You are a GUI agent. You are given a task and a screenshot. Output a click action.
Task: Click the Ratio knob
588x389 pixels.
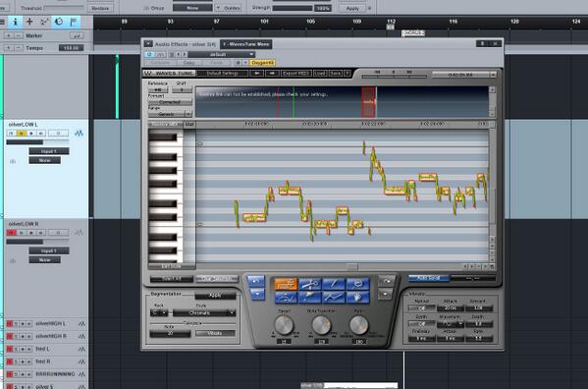coord(359,325)
